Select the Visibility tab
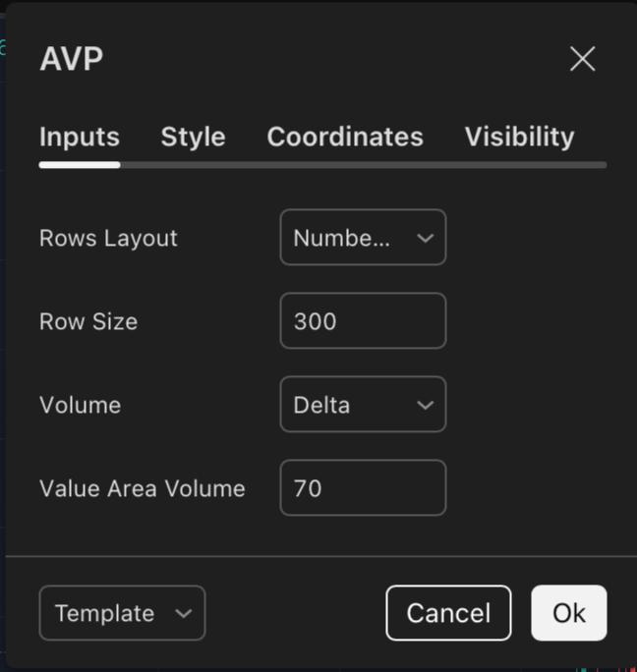Image resolution: width=637 pixels, height=672 pixels. tap(519, 137)
